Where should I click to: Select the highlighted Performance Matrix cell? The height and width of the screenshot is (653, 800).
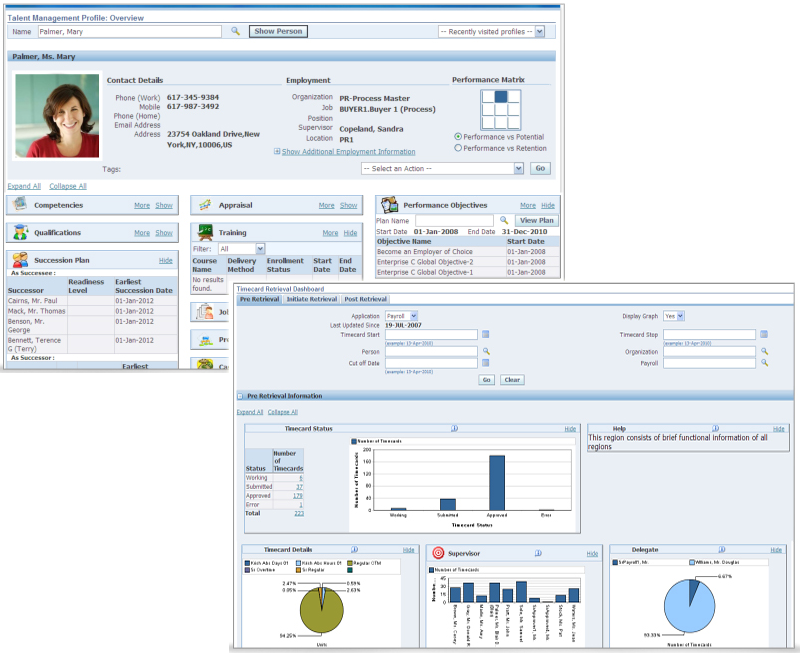coord(501,98)
